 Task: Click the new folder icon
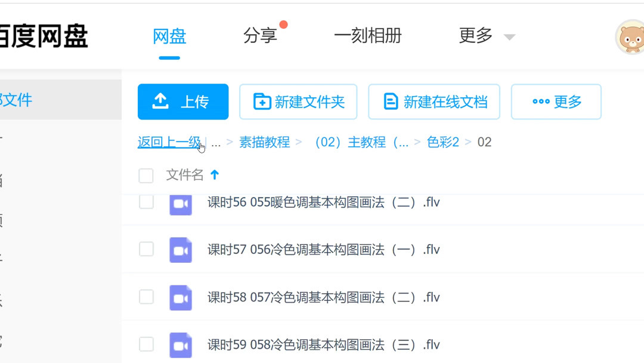[261, 101]
